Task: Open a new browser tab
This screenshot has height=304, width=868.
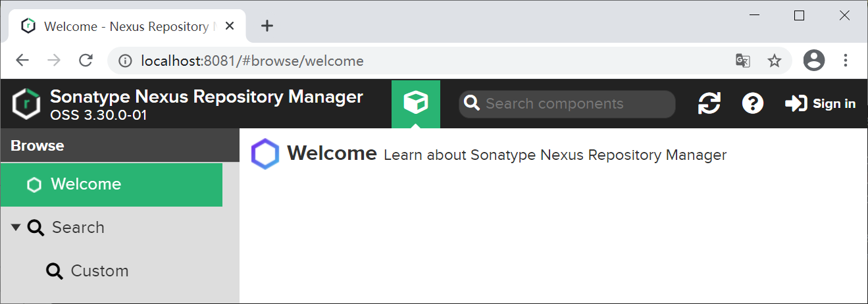Action: pos(267,26)
